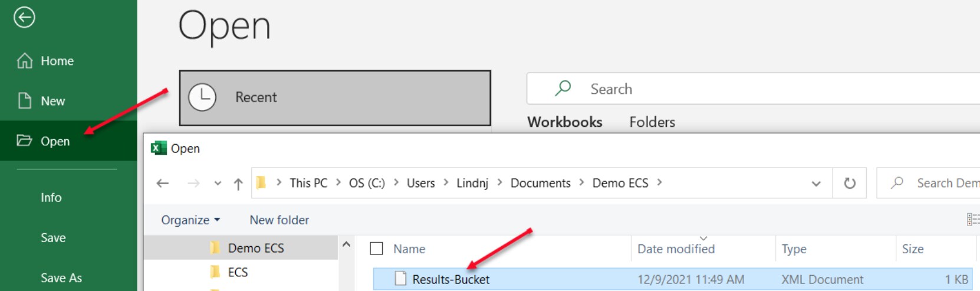The image size is (980, 291).
Task: Click the folder icon in the address bar
Action: (x=261, y=183)
